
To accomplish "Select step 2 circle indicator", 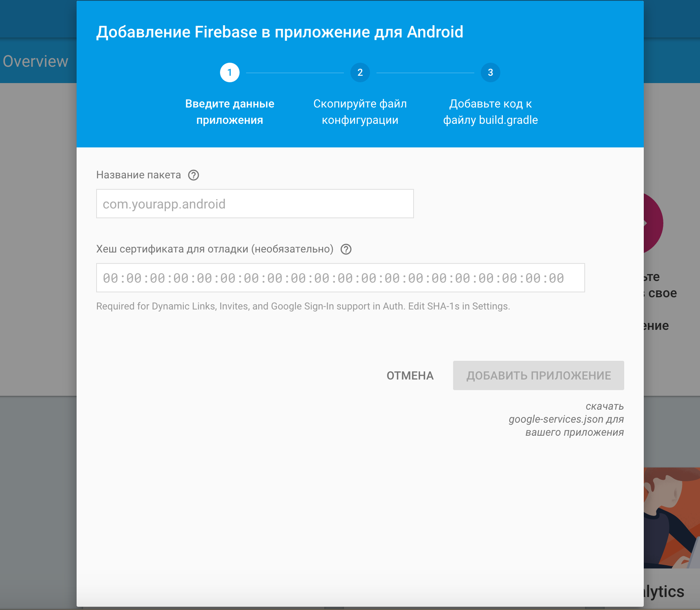I will click(x=360, y=72).
